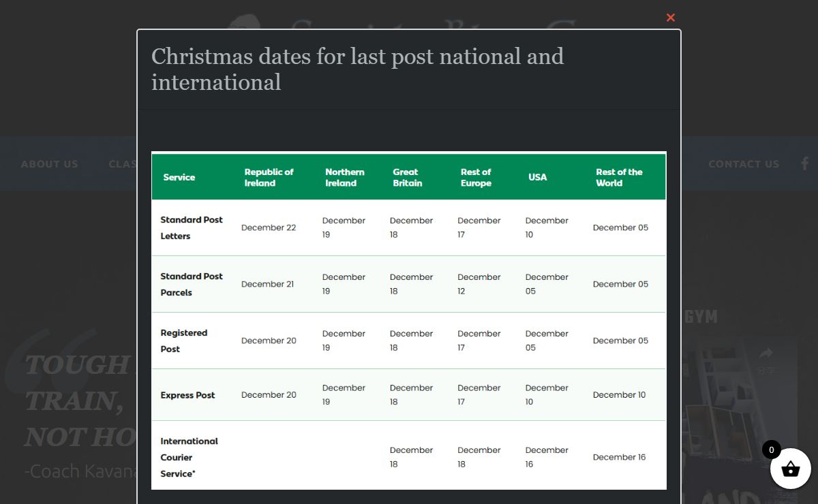
Task: Click December 22 in Standard Post Letters row
Action: click(x=269, y=227)
